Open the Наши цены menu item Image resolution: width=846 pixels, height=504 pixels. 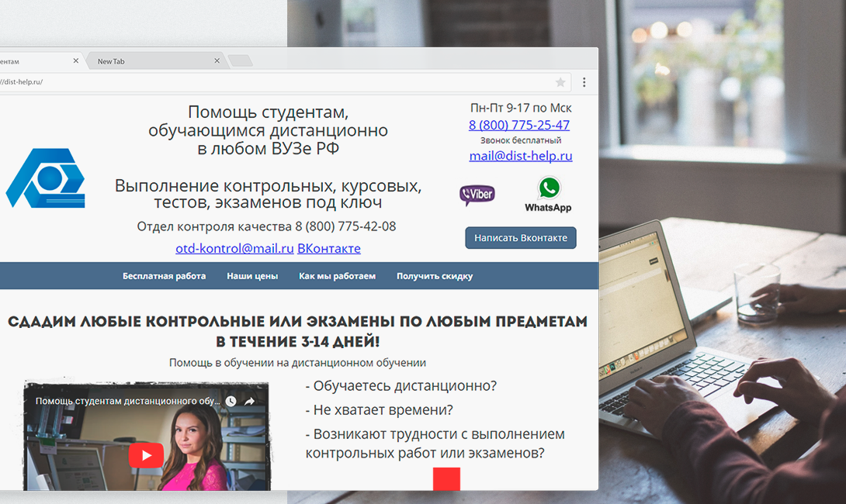[252, 276]
